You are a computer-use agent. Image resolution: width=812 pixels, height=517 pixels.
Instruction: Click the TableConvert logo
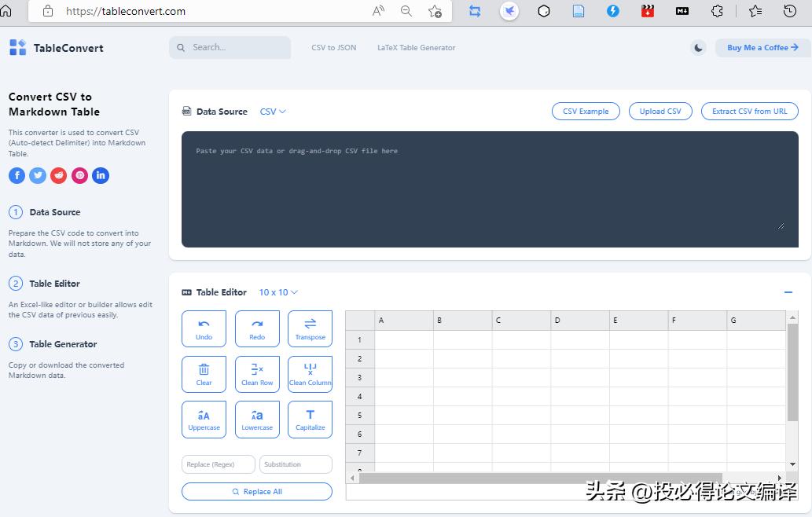tap(57, 48)
